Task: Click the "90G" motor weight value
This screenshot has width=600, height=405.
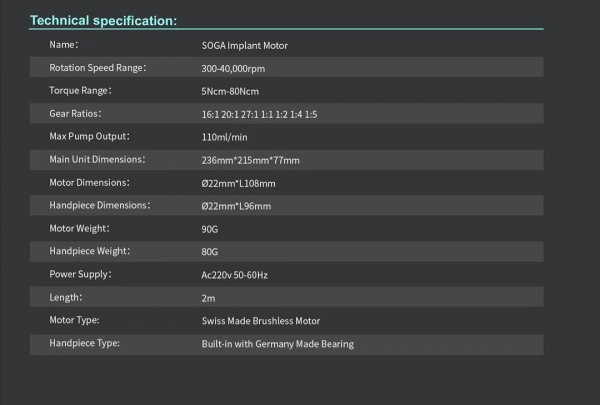Action: pyautogui.click(x=208, y=228)
